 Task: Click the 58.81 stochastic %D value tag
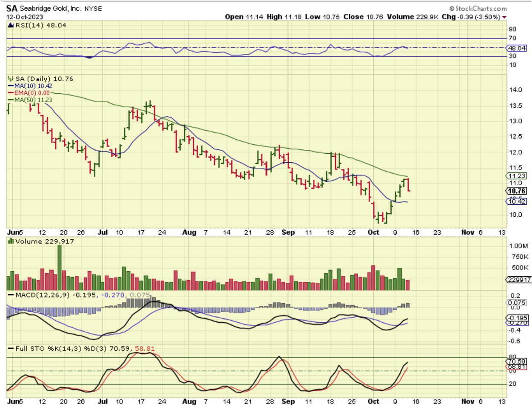click(517, 367)
